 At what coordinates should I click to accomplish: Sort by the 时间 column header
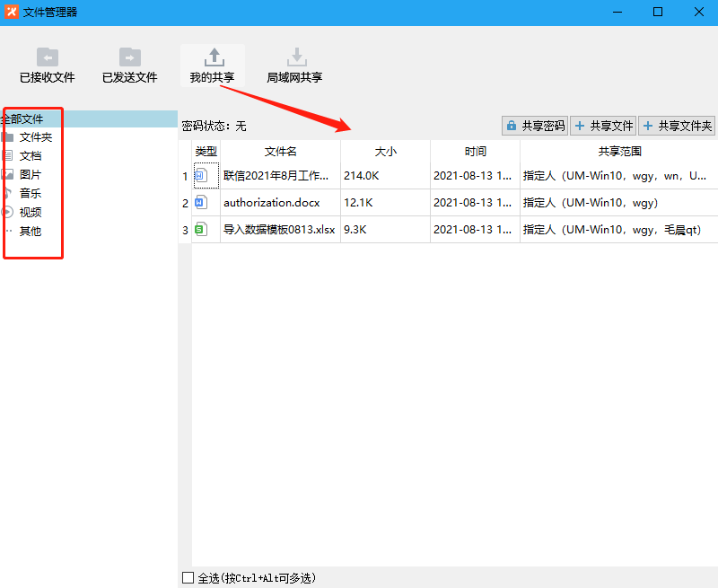click(x=475, y=152)
